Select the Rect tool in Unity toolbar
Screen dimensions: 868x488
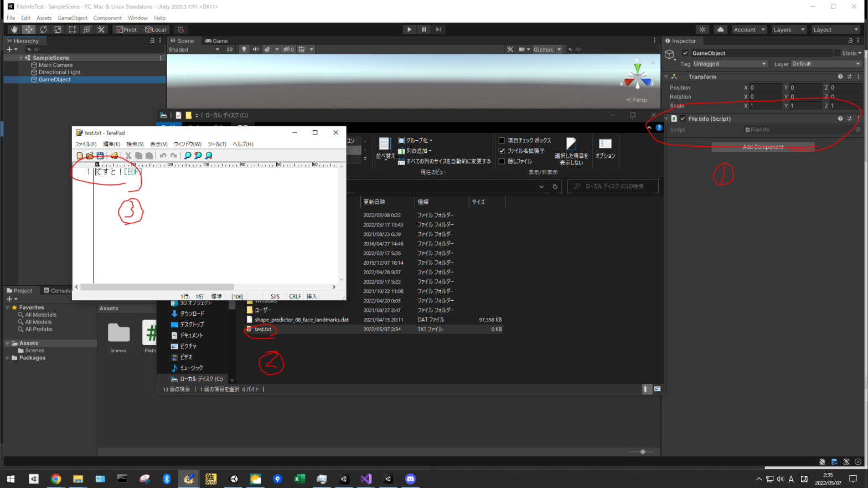[72, 29]
